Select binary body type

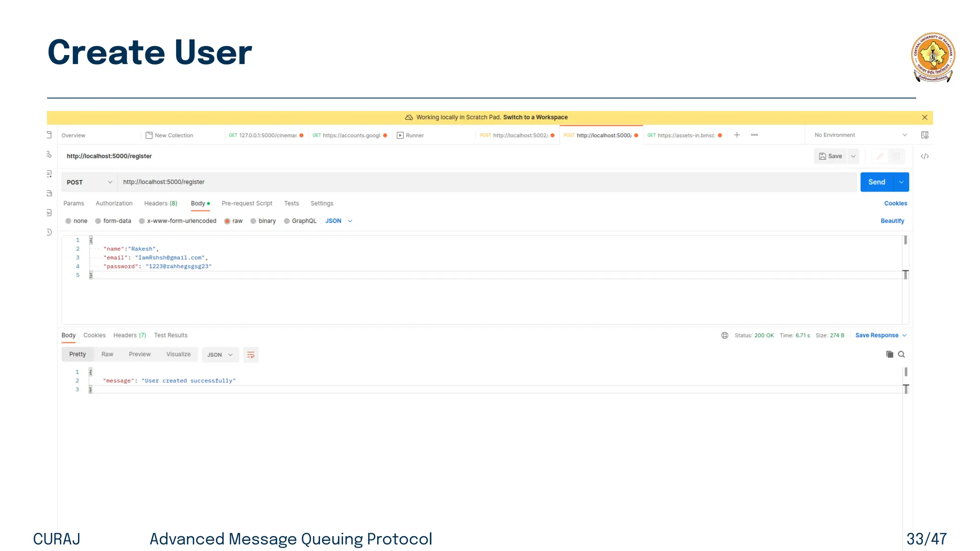click(x=263, y=221)
